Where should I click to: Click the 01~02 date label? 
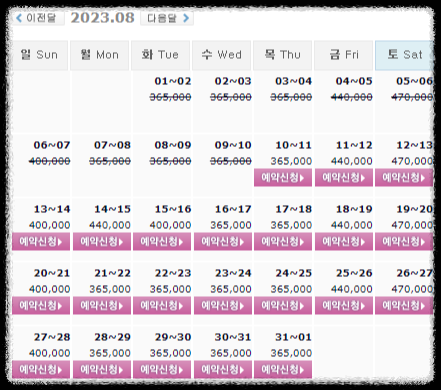point(173,81)
